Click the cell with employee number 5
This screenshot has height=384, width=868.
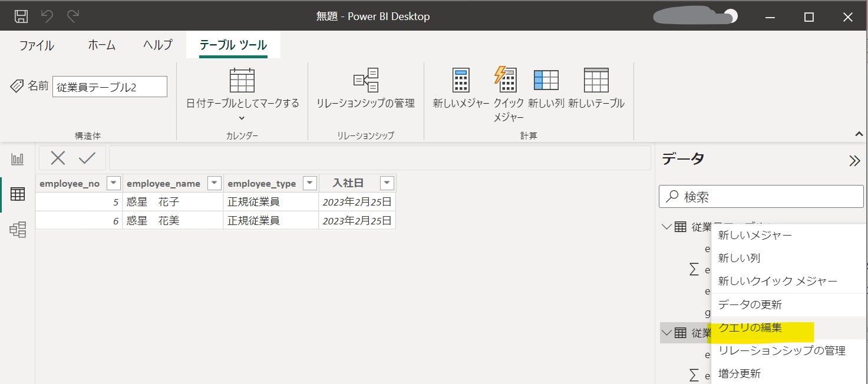pyautogui.click(x=79, y=202)
